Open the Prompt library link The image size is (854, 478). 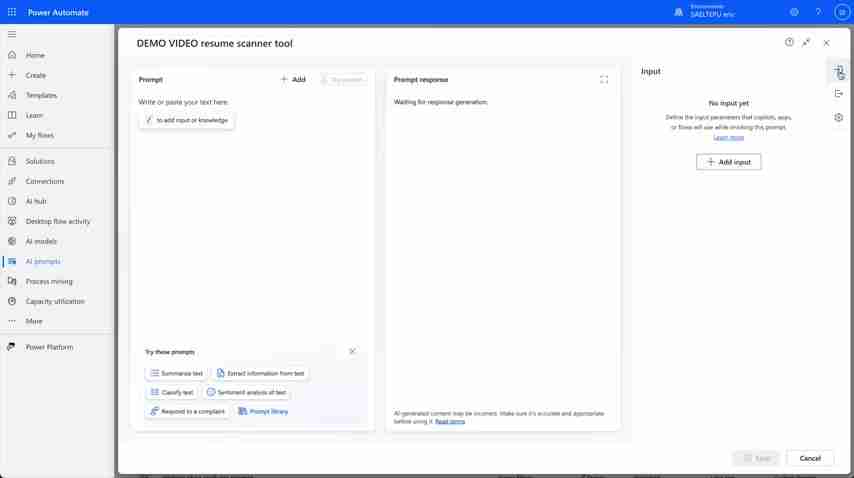coord(263,412)
